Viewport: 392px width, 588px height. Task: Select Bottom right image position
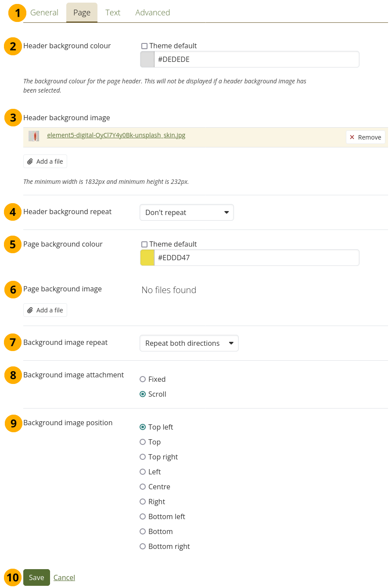coord(143,546)
